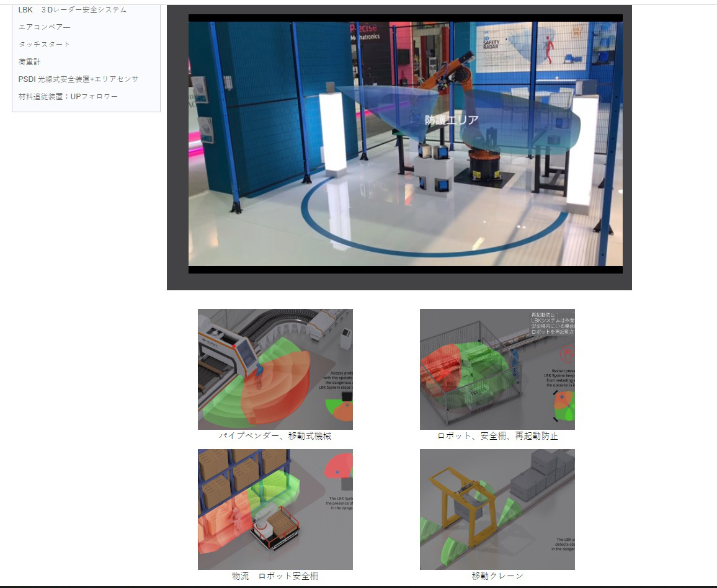Select エアコンベアー in the sidebar menu
The image size is (717, 588).
click(45, 27)
